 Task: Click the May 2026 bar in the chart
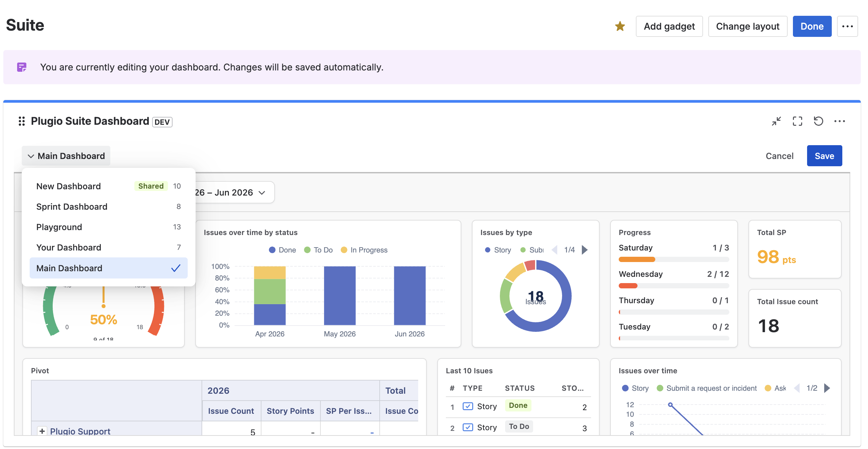point(339,295)
